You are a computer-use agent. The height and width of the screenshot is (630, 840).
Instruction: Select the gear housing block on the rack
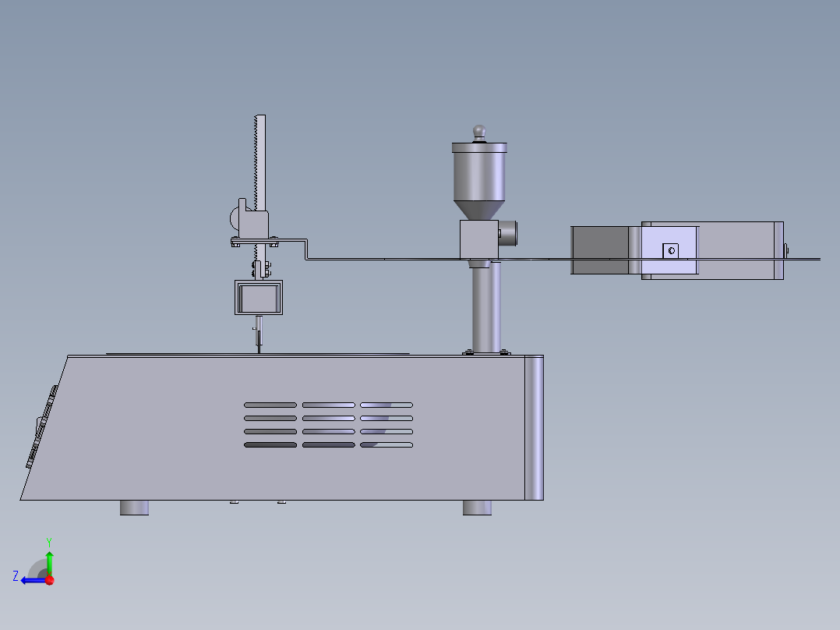(x=252, y=224)
